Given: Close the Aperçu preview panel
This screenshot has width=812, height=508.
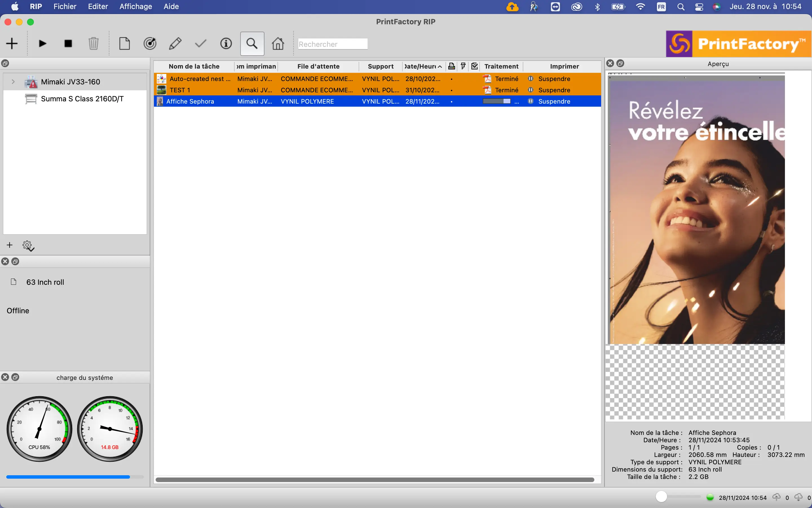Looking at the screenshot, I should [610, 63].
